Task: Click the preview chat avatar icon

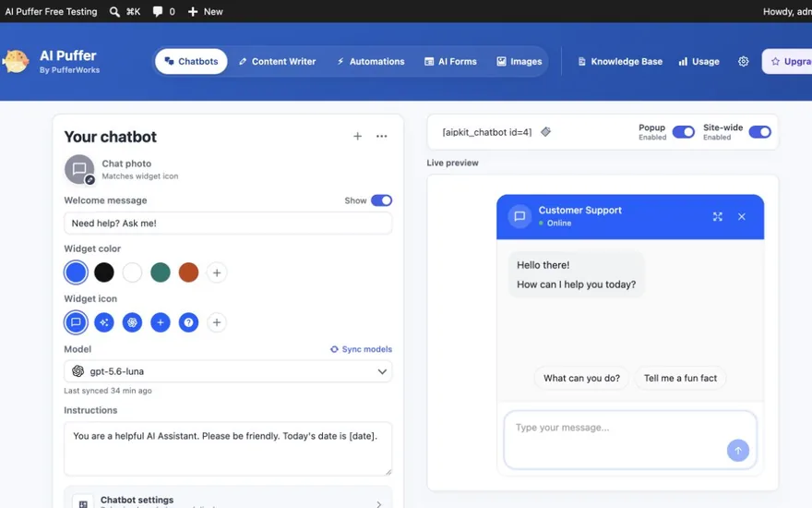Action: tap(519, 216)
